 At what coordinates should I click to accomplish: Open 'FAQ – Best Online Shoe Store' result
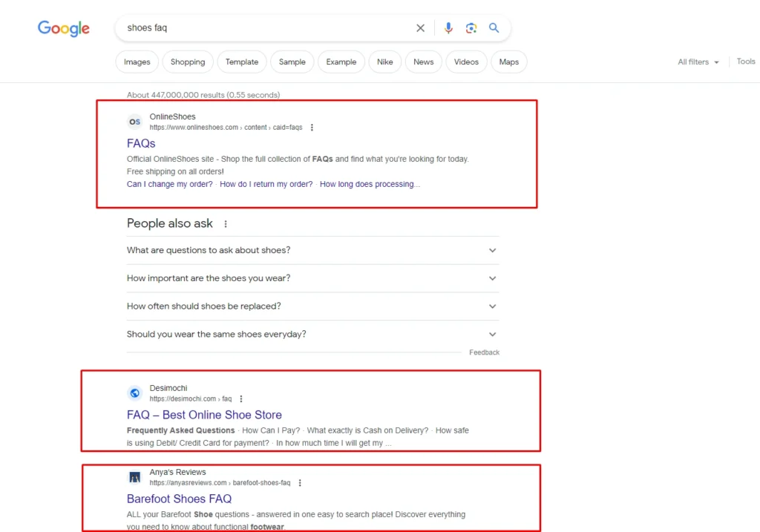204,415
